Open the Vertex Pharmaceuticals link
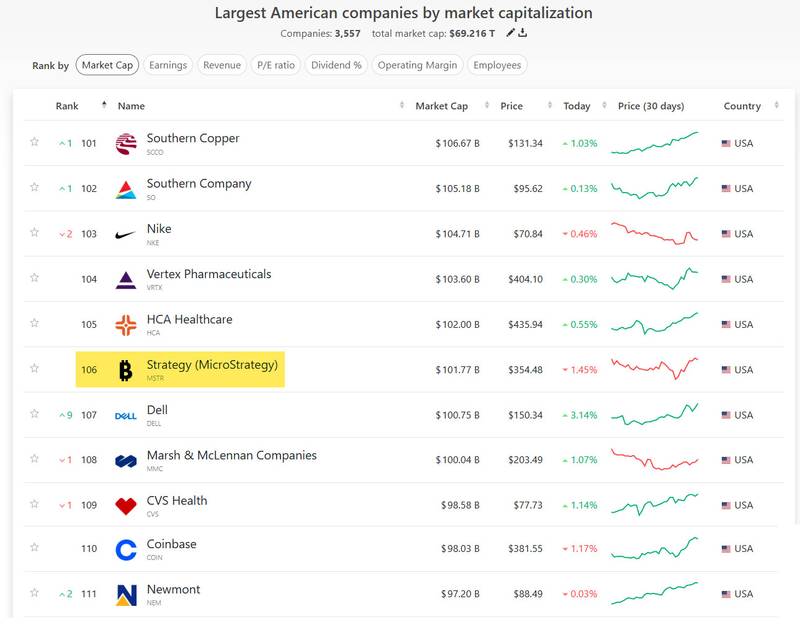 tap(209, 274)
